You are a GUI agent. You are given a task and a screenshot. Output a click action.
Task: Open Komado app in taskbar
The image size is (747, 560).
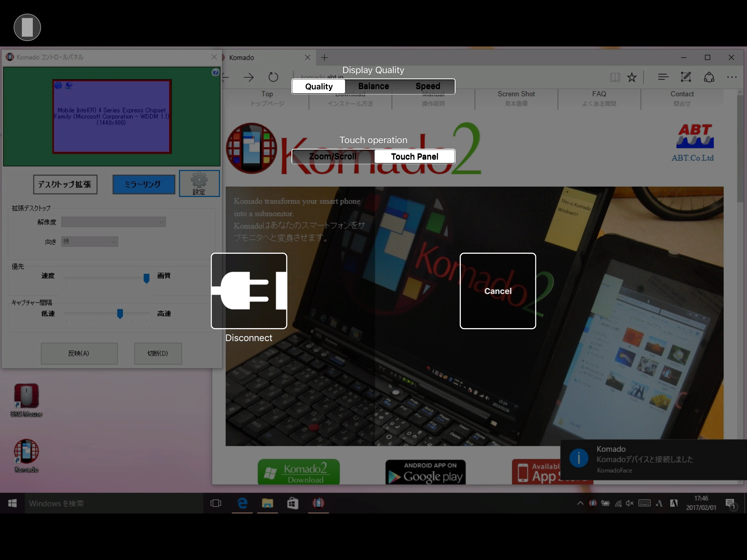point(318,503)
